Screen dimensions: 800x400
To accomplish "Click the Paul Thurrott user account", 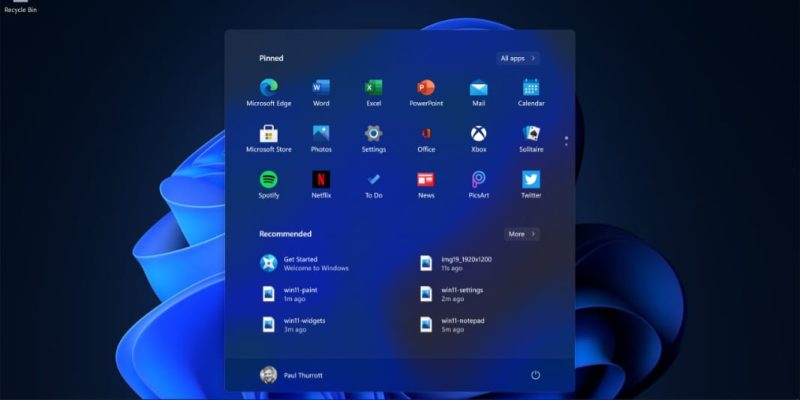I will (x=292, y=375).
